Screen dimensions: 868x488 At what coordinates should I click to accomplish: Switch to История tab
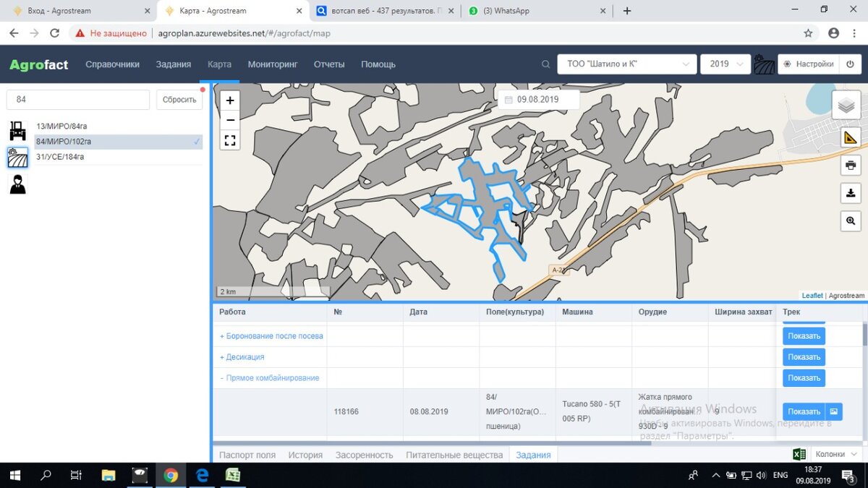tap(305, 455)
